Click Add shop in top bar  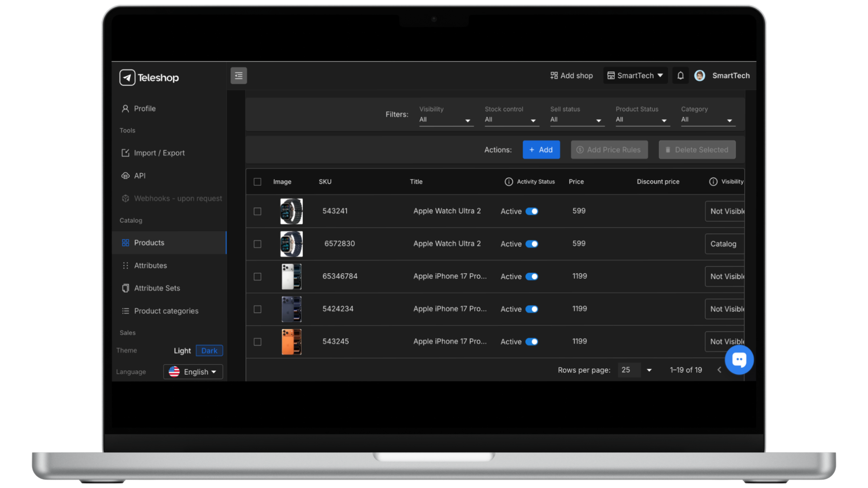571,75
